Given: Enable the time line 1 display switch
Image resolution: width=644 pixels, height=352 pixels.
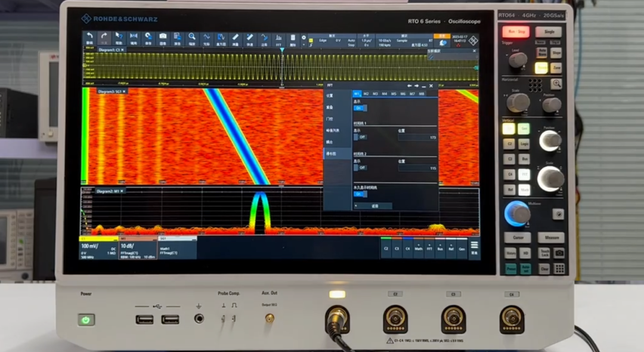Looking at the screenshot, I should click(360, 137).
